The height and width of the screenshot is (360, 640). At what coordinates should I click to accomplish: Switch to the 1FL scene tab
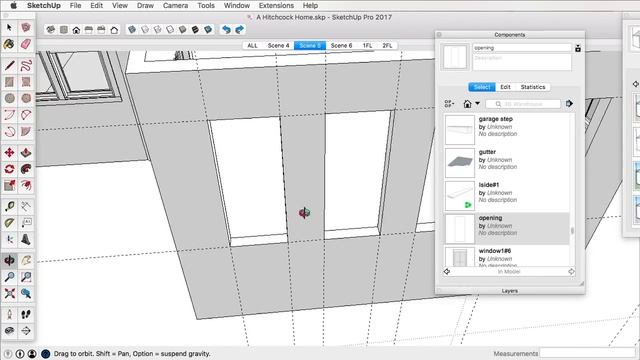[367, 46]
